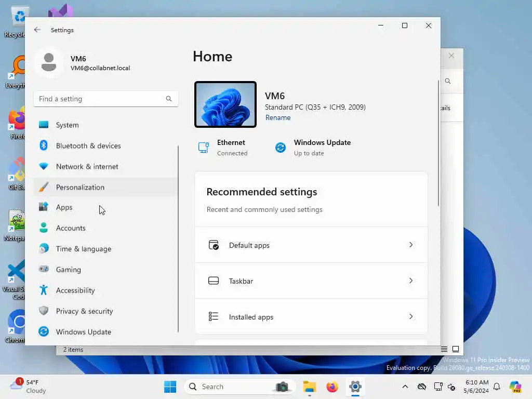Click the Gaming controller icon
532x399 pixels.
[x=44, y=269]
